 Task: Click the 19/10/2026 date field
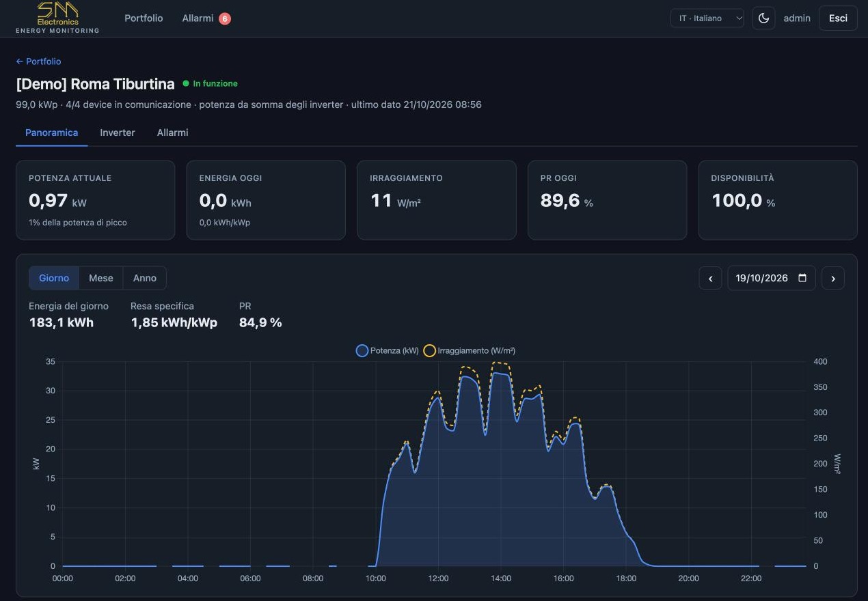point(772,278)
